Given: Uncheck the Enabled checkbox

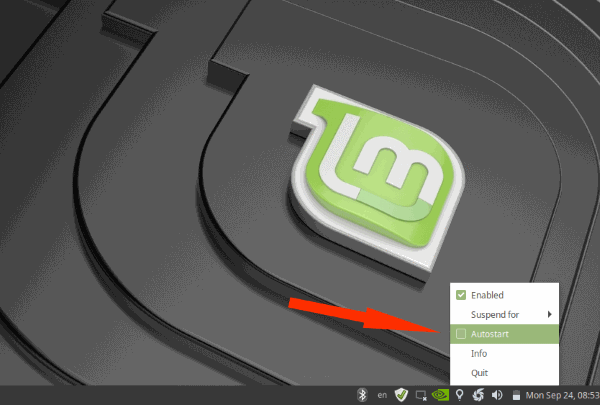Looking at the screenshot, I should 461,295.
